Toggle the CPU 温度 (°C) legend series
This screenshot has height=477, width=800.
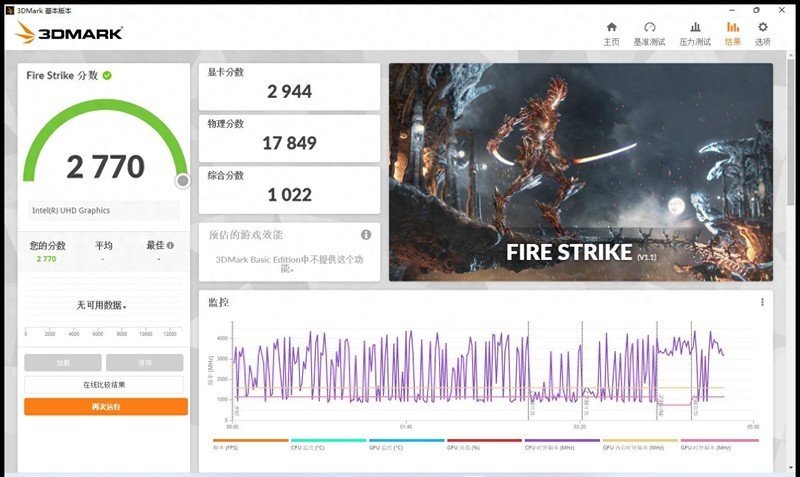[328, 444]
